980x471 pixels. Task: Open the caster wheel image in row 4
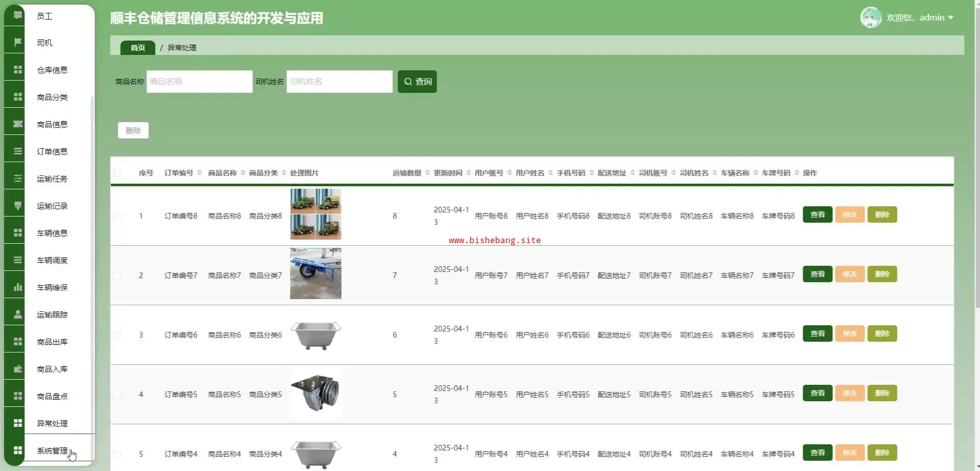coord(316,392)
